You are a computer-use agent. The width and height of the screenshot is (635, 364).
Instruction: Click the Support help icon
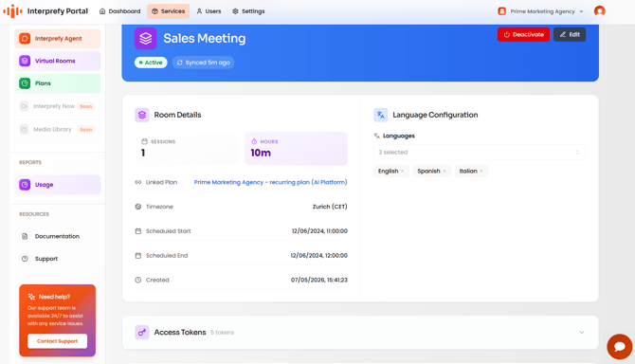tap(25, 259)
